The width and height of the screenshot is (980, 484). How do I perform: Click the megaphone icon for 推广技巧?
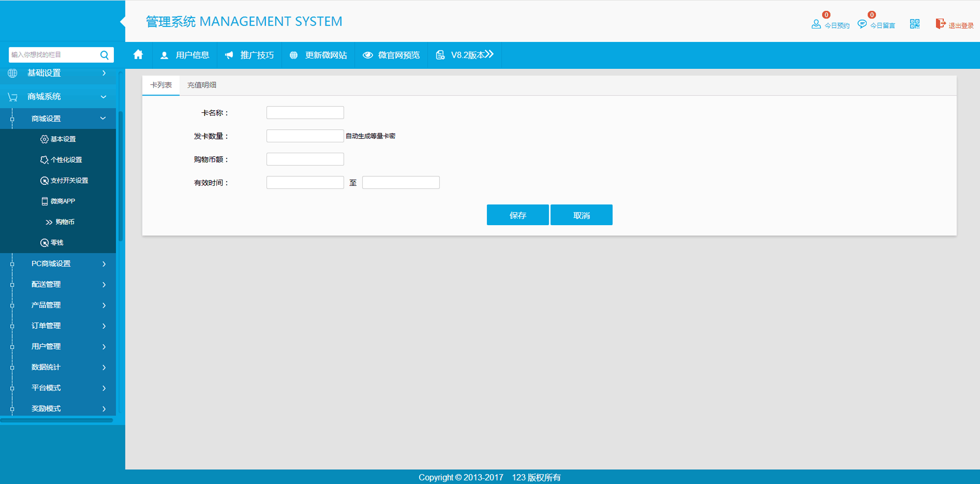point(229,55)
